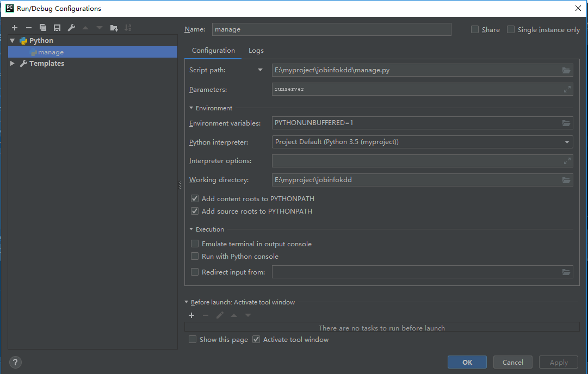This screenshot has width=588, height=374.
Task: Browse for Working directory folder icon
Action: (x=566, y=180)
